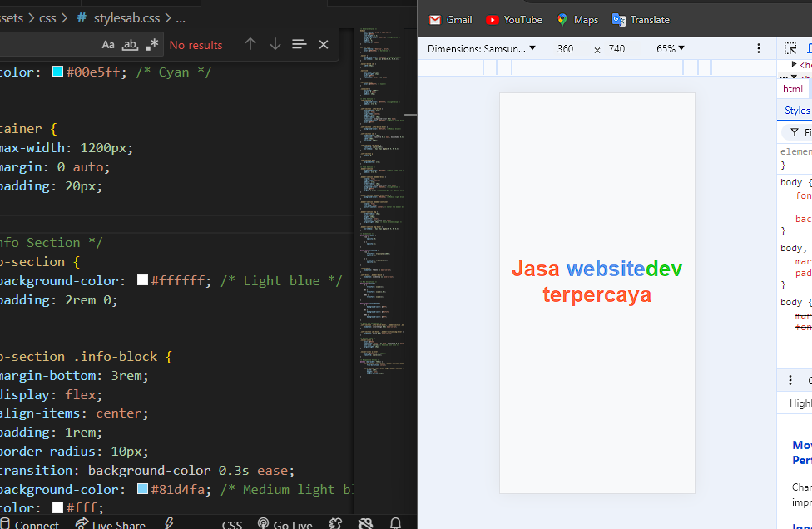Viewport: 812px width, 529px height.
Task: Open the Gmail bookmark
Action: click(x=450, y=20)
